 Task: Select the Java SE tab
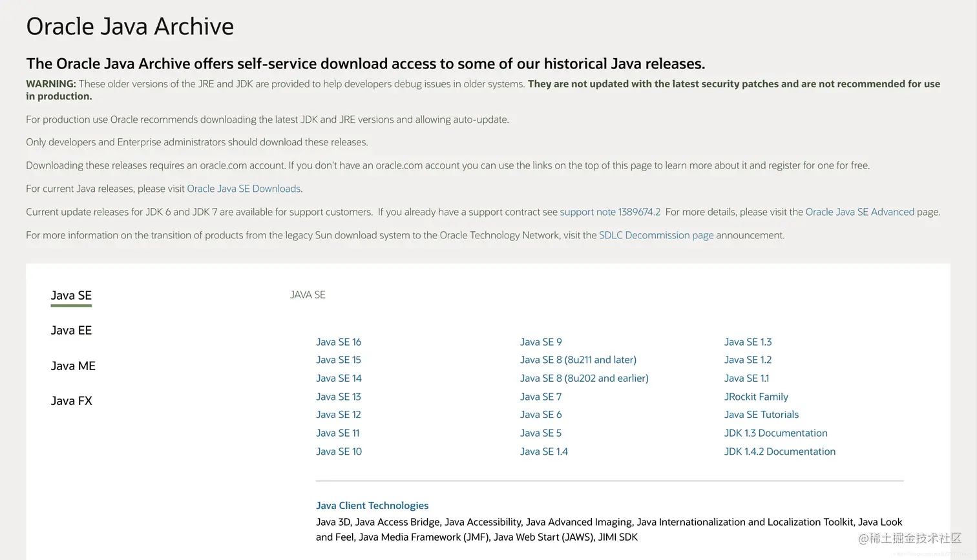coord(71,296)
